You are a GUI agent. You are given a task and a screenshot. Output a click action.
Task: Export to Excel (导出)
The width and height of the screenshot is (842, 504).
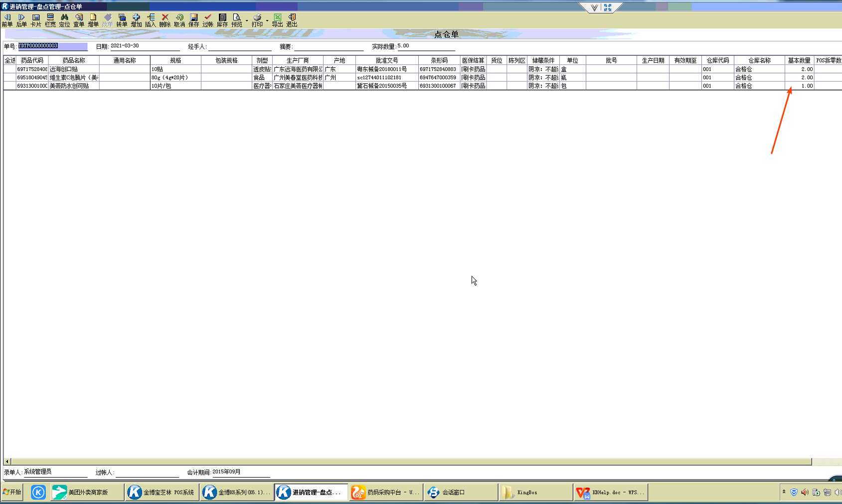click(x=278, y=20)
